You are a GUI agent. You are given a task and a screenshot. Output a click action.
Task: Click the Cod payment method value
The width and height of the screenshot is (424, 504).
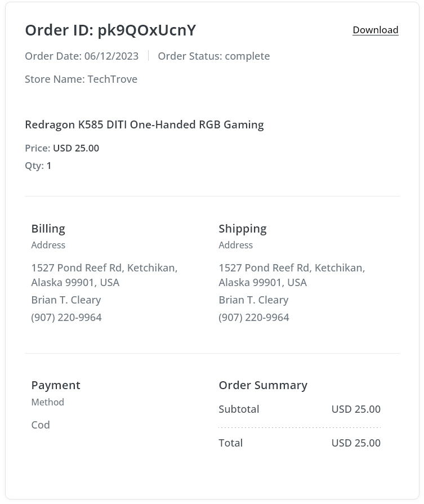(x=41, y=425)
